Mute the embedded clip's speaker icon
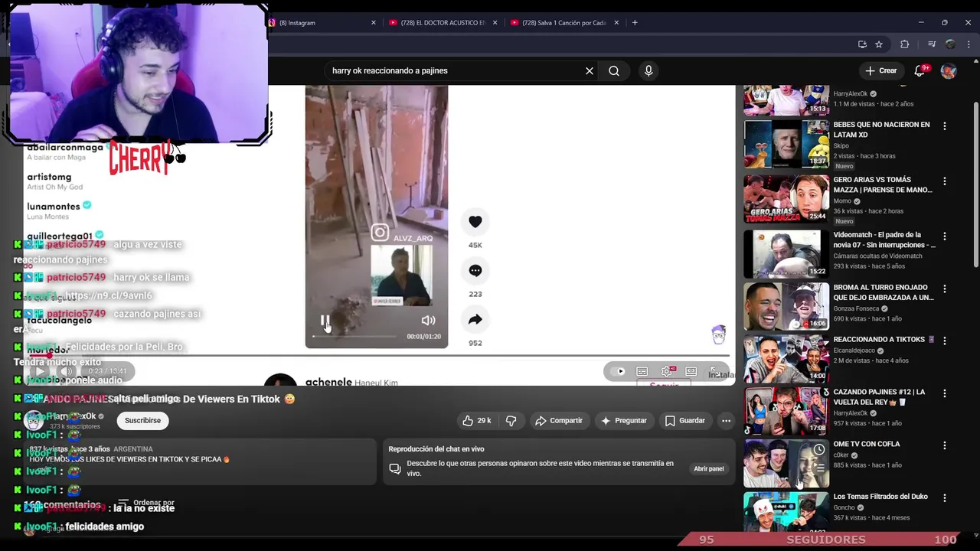 (x=428, y=321)
